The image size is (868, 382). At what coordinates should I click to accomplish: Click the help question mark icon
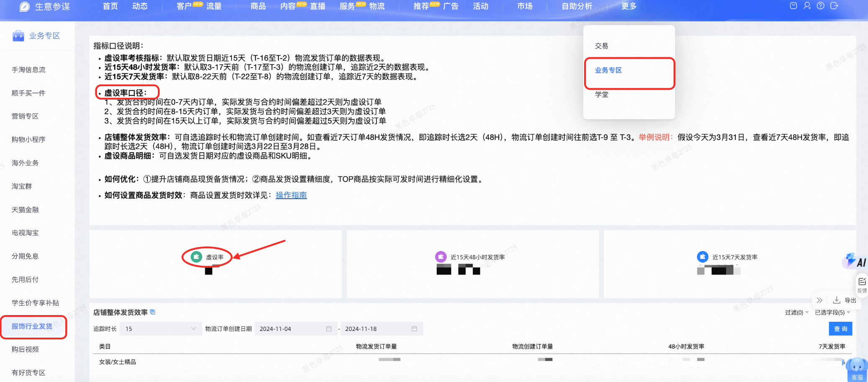pyautogui.click(x=821, y=6)
